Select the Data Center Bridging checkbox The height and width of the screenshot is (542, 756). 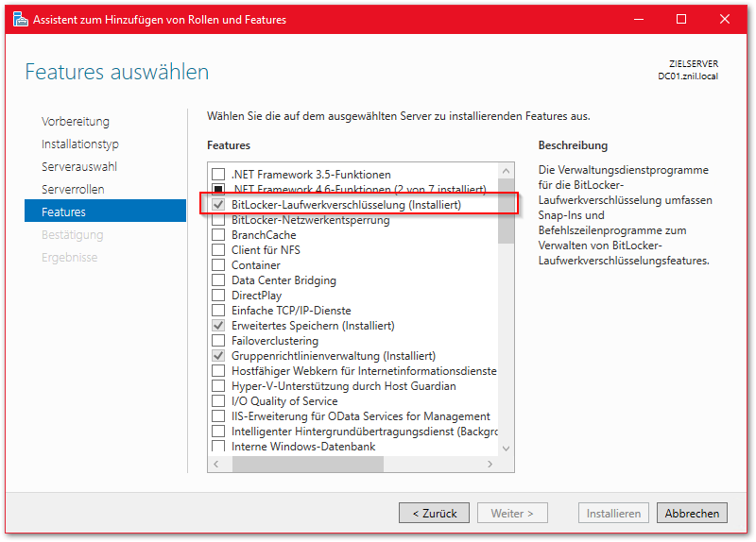tap(219, 280)
